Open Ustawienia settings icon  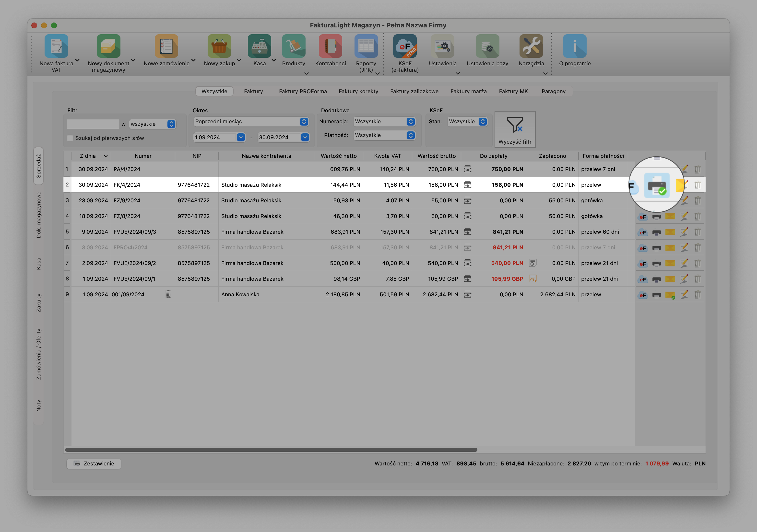(442, 46)
